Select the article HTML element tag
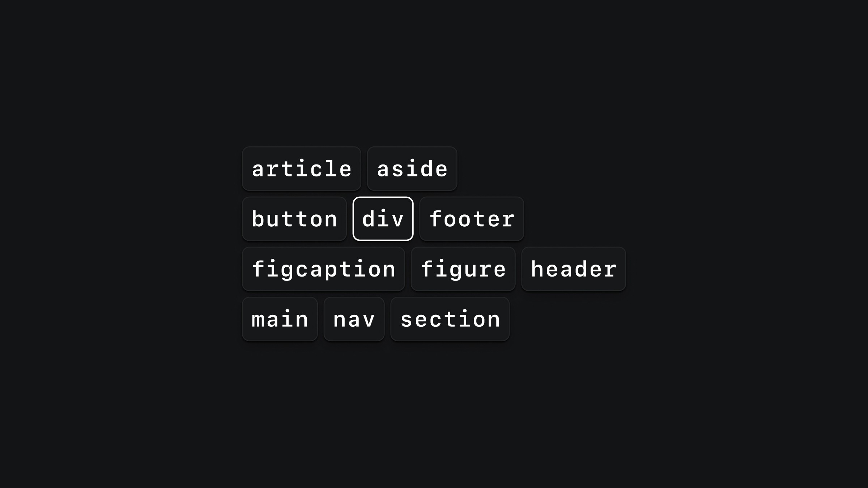This screenshot has width=868, height=488. 302,168
